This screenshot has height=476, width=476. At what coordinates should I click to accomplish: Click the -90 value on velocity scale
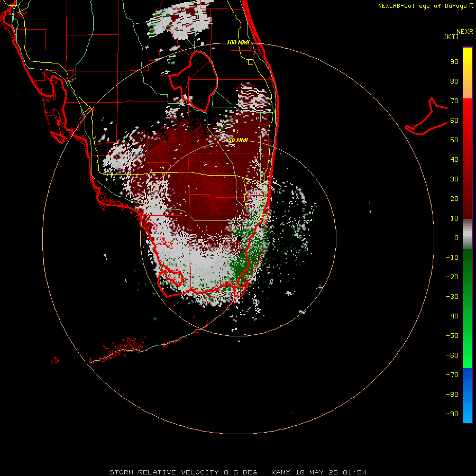pyautogui.click(x=452, y=414)
